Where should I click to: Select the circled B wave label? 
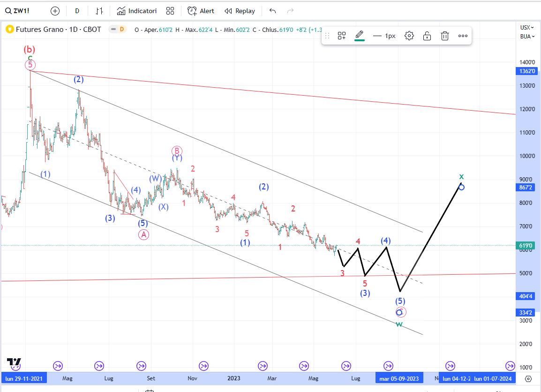coord(177,151)
